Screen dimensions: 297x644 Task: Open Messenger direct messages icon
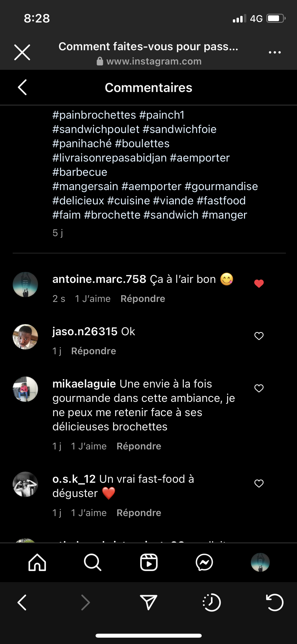click(x=204, y=562)
